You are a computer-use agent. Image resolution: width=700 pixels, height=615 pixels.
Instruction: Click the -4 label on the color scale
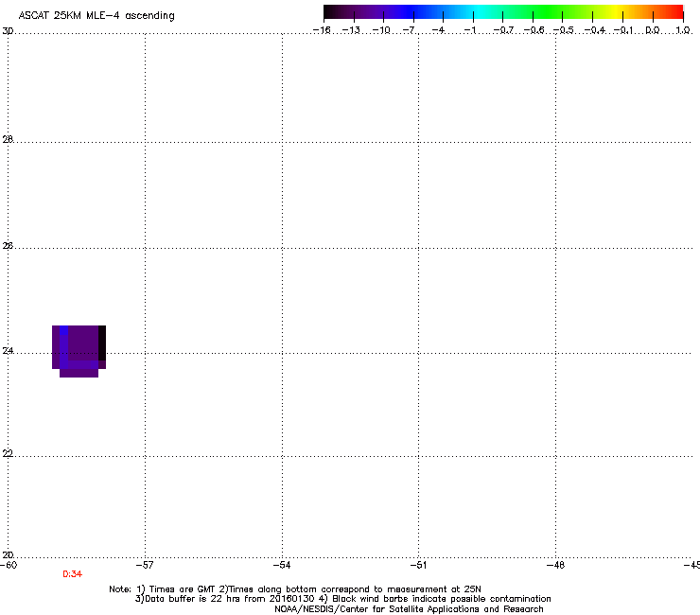pyautogui.click(x=438, y=30)
